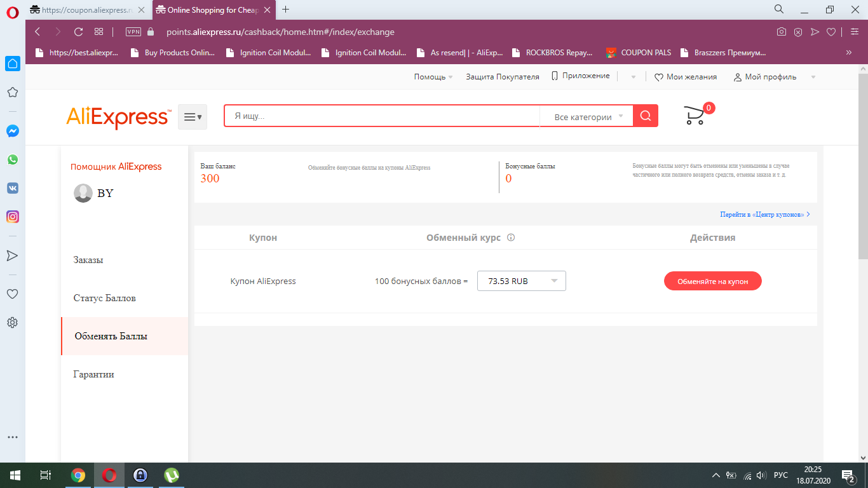The width and height of the screenshot is (868, 488).
Task: Open Гарантии in left menu
Action: [x=94, y=374]
